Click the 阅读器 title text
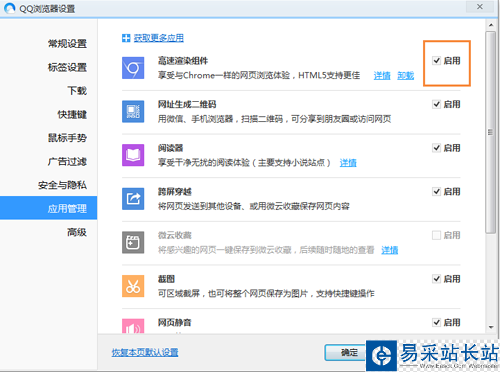The height and width of the screenshot is (372, 500). point(171,148)
